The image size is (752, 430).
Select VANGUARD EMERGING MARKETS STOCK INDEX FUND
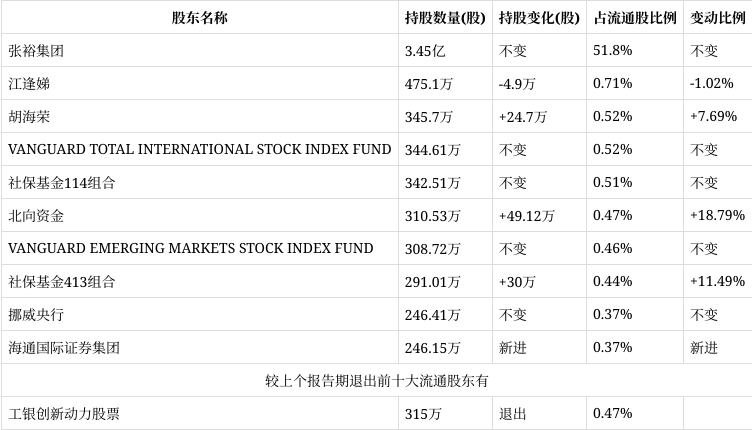coord(190,249)
